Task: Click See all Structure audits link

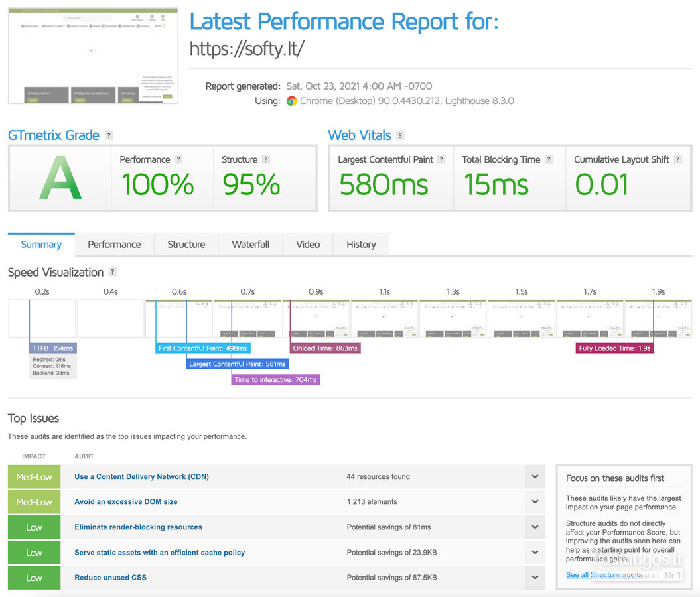Action: pos(603,575)
